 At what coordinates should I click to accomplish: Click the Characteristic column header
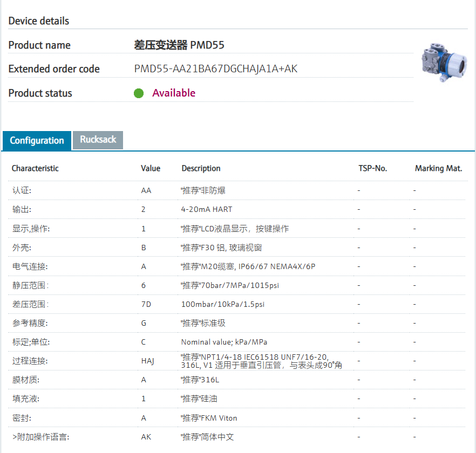(x=35, y=168)
